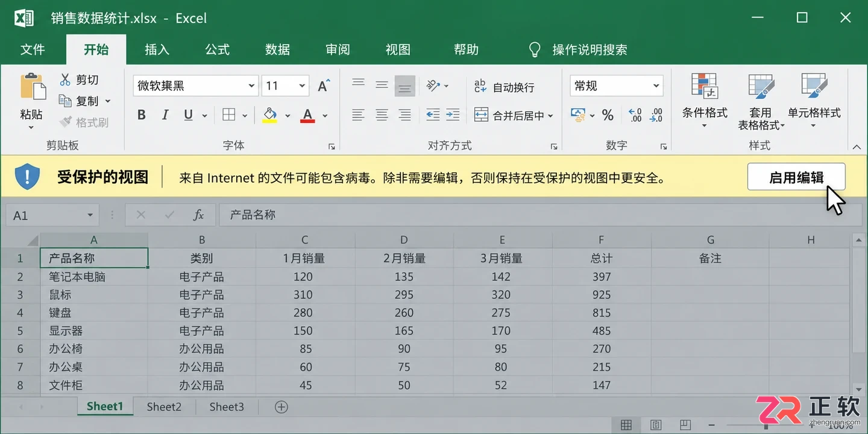Open number format dropdown 常规

(x=656, y=86)
